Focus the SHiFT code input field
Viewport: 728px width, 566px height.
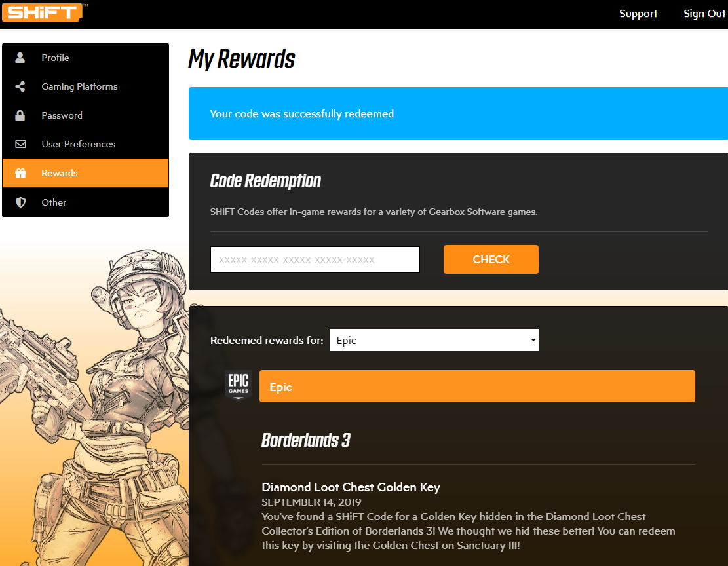[315, 259]
